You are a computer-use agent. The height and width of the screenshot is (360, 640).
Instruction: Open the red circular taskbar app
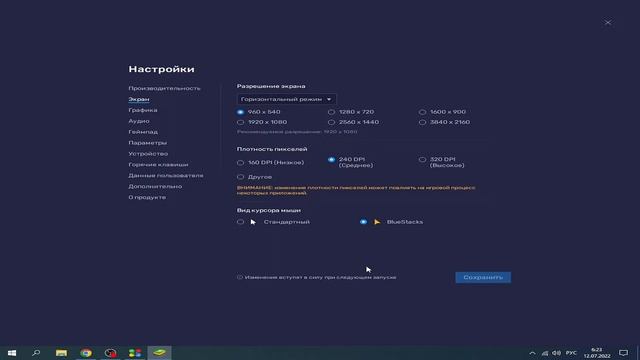click(x=110, y=353)
